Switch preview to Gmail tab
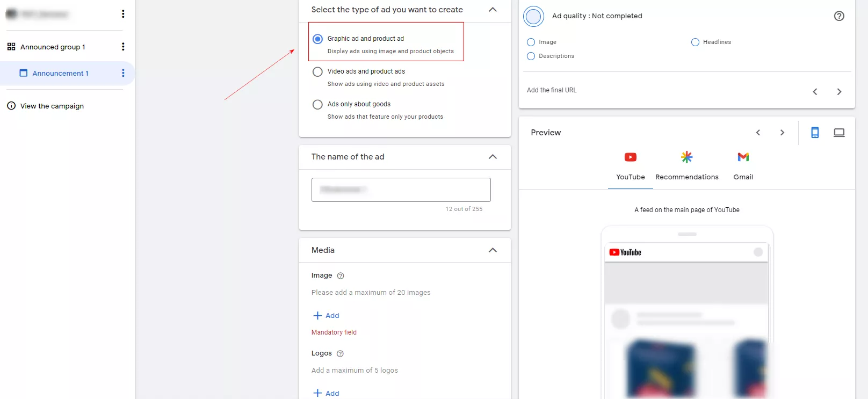 click(x=743, y=165)
